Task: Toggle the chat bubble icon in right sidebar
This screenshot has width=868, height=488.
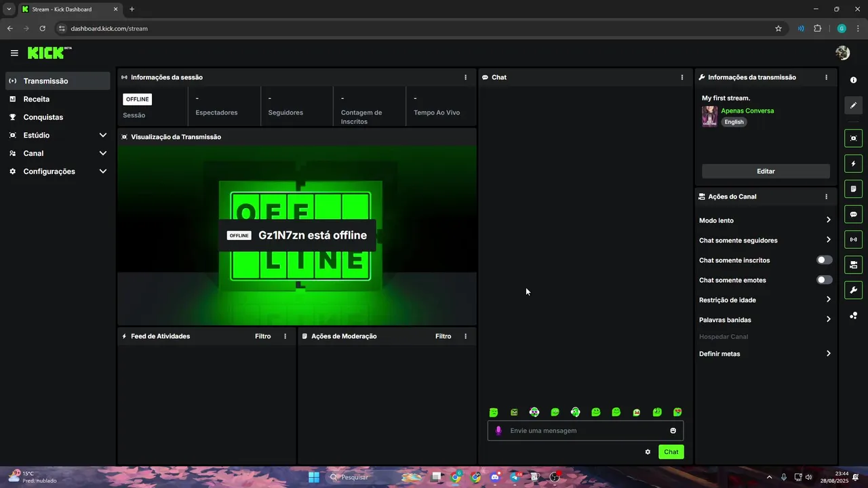Action: 853,214
